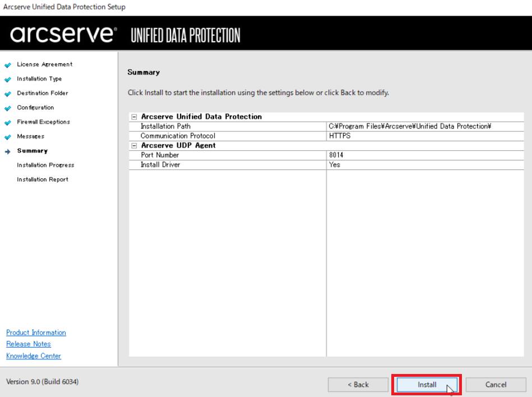Click the current-step arrow beside Summary
The width and height of the screenshot is (532, 397).
tap(8, 151)
